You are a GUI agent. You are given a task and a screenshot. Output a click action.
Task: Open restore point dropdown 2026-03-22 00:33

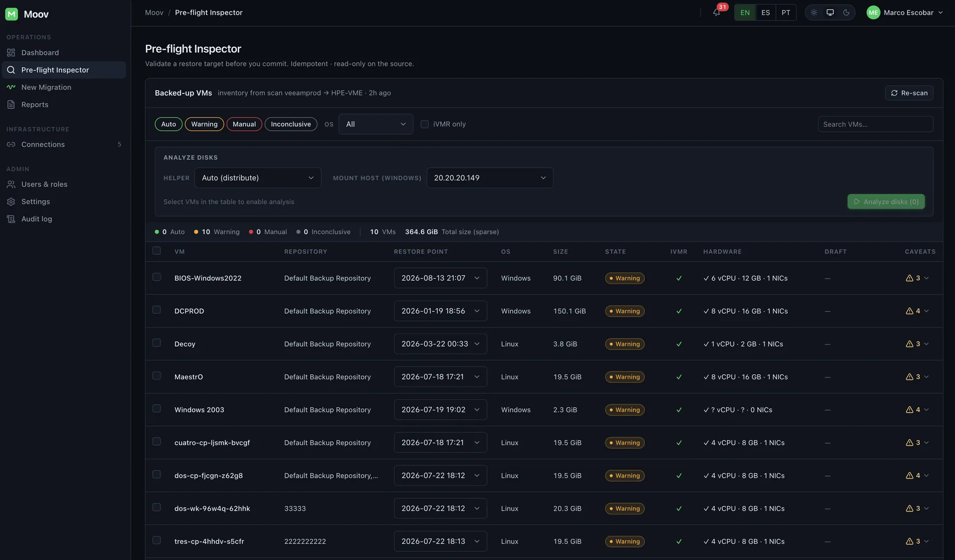pos(440,344)
